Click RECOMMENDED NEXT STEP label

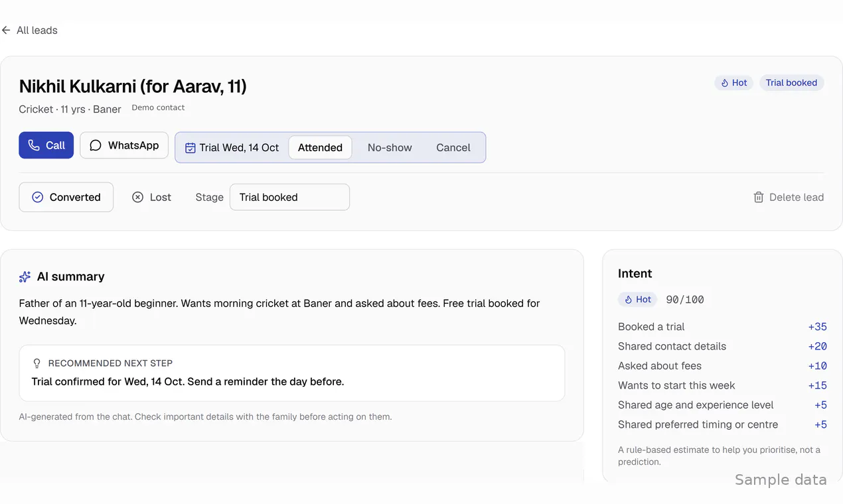[110, 363]
